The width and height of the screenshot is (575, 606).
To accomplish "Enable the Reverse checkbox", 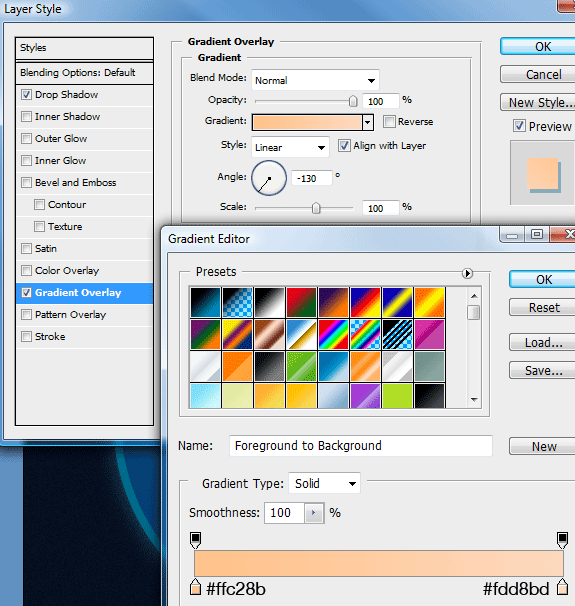I will 389,121.
